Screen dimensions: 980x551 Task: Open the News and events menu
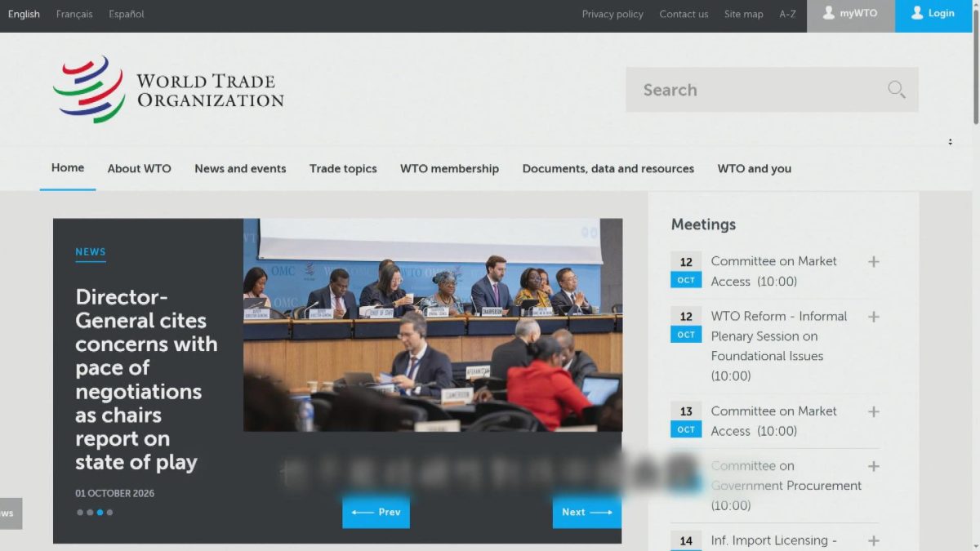(240, 169)
